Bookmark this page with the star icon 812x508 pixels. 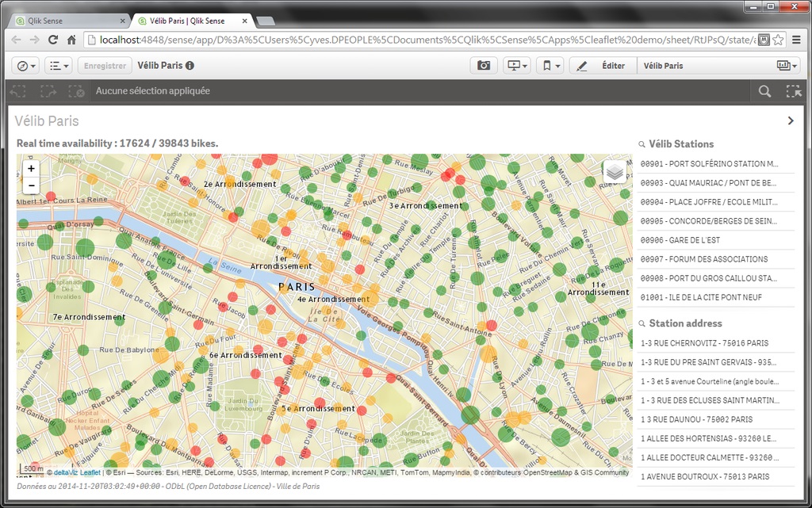[x=779, y=40]
